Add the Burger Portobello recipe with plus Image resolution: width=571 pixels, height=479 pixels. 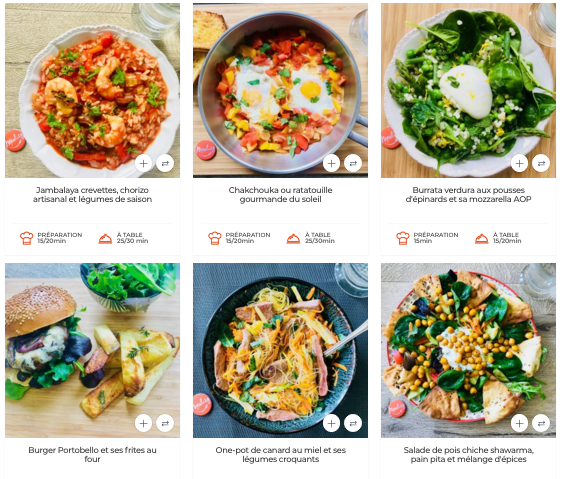pos(143,423)
